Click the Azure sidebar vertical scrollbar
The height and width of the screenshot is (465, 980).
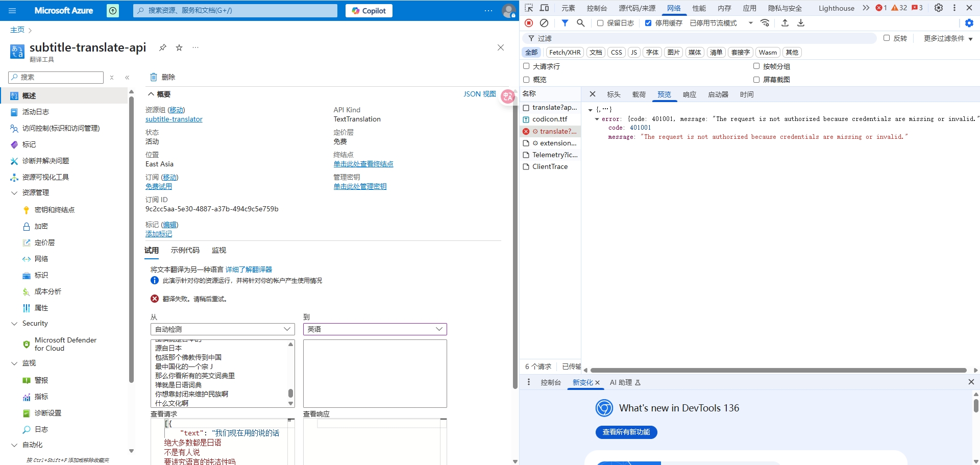[x=131, y=240]
